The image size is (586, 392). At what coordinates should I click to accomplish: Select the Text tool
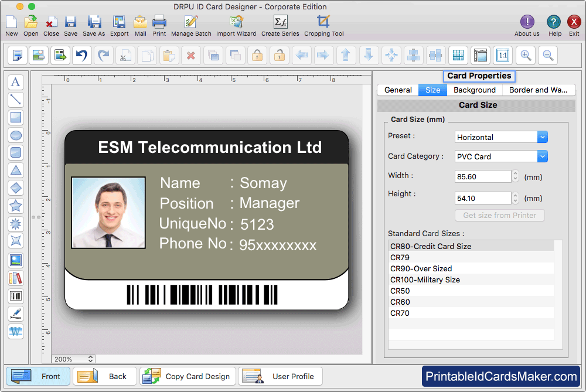coord(16,82)
